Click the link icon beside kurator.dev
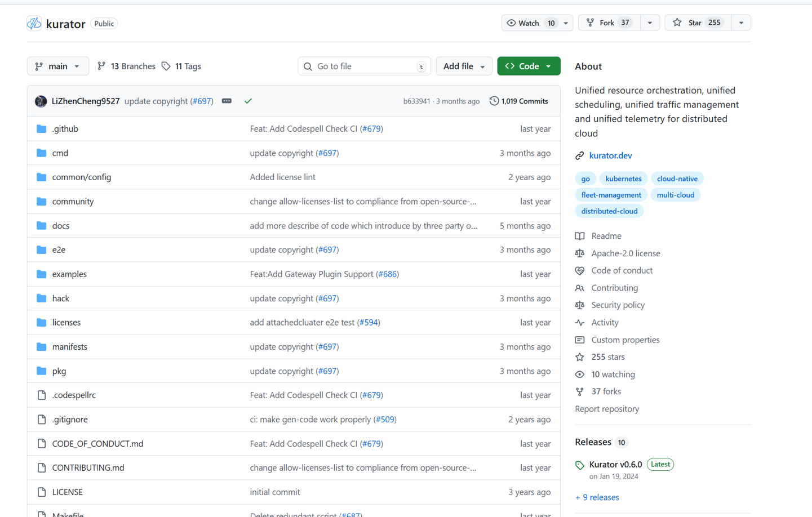The width and height of the screenshot is (812, 517). click(580, 155)
